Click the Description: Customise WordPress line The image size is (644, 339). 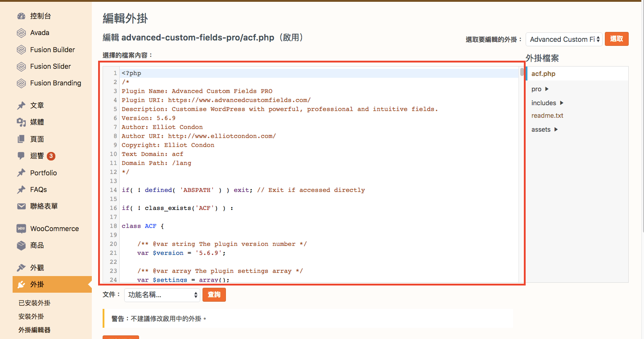pyautogui.click(x=279, y=109)
